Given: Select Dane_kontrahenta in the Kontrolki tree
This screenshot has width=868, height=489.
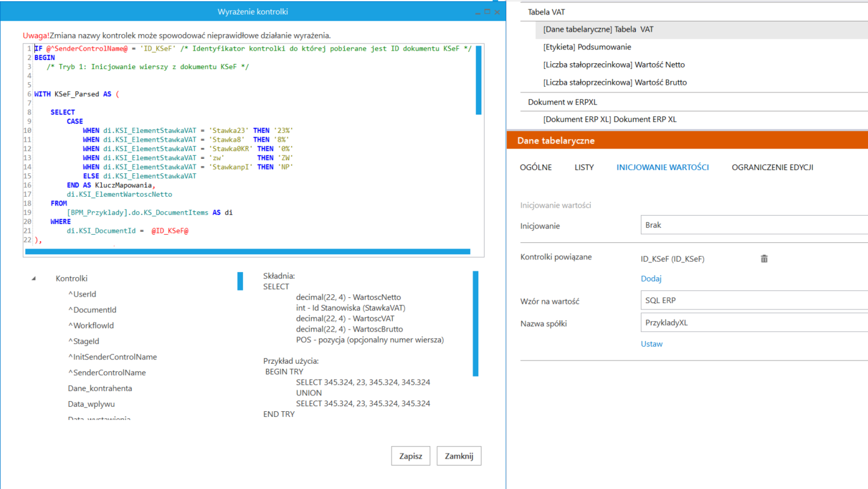Looking at the screenshot, I should click(x=100, y=388).
